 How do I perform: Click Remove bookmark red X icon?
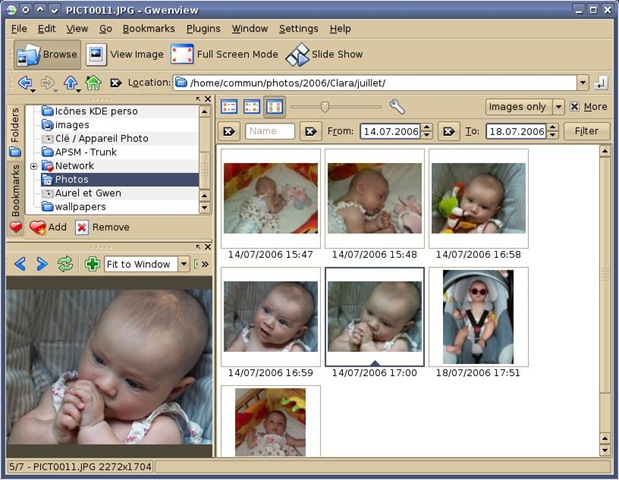pyautogui.click(x=82, y=227)
